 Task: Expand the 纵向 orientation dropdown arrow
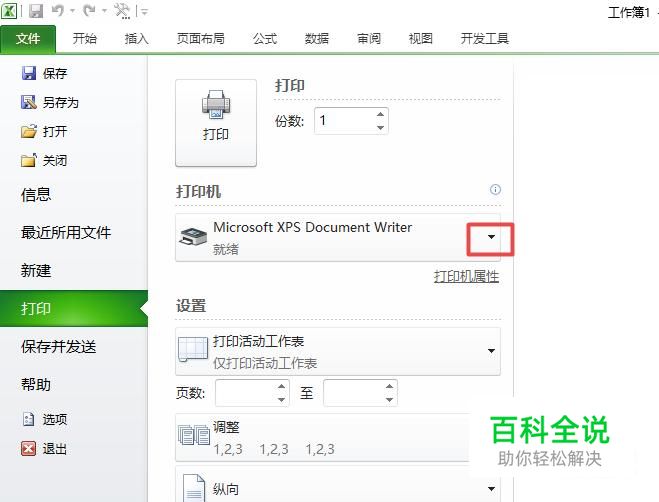click(491, 489)
